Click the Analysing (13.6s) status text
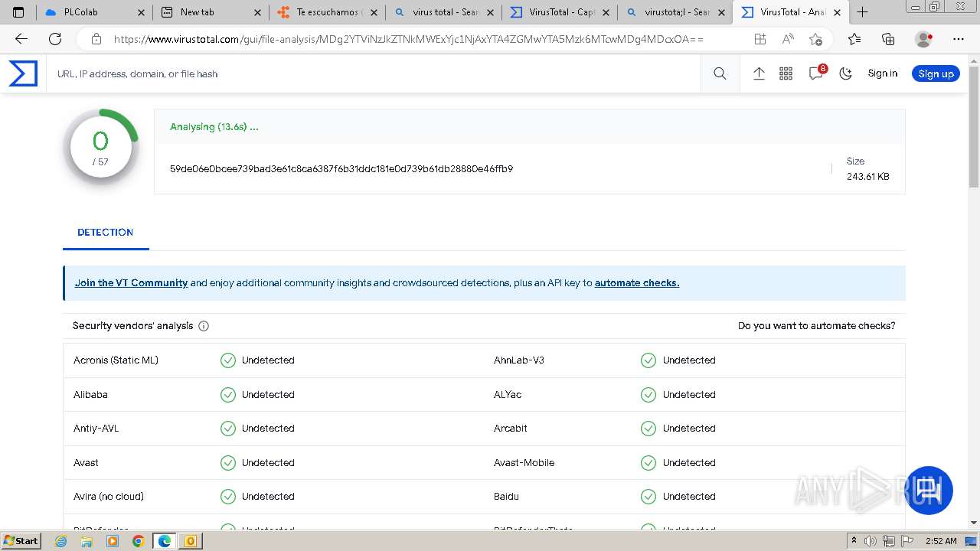This screenshot has height=551, width=980. click(x=214, y=126)
